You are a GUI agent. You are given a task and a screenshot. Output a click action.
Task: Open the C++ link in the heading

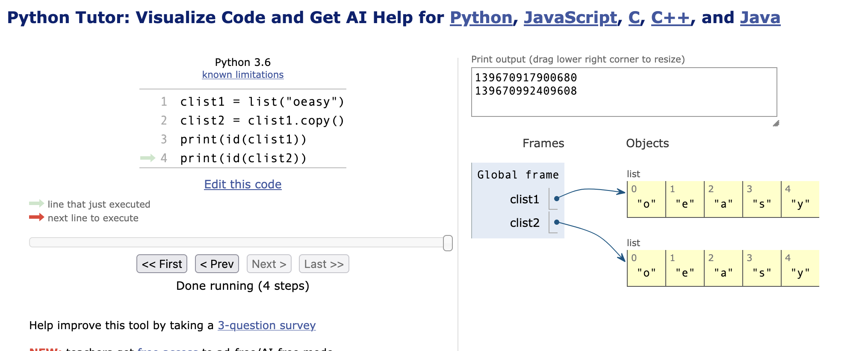pyautogui.click(x=670, y=18)
